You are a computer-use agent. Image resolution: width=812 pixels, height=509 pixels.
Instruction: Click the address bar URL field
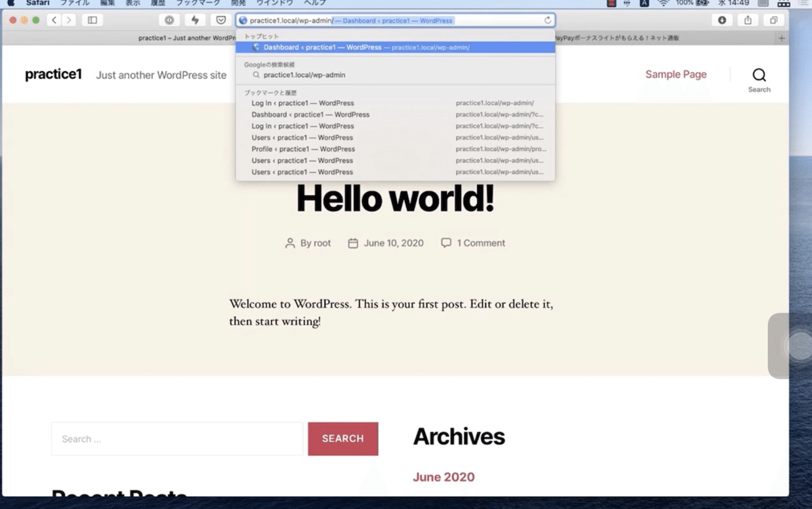(395, 20)
